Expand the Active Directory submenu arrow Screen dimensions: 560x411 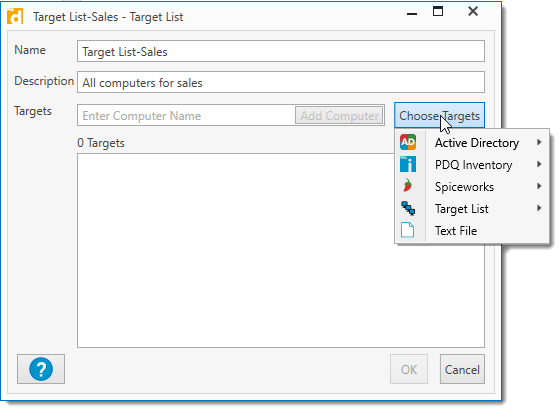[x=539, y=142]
